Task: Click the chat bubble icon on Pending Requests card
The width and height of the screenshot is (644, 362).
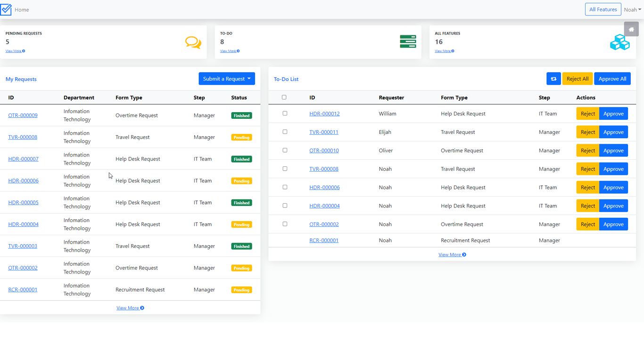Action: point(193,42)
